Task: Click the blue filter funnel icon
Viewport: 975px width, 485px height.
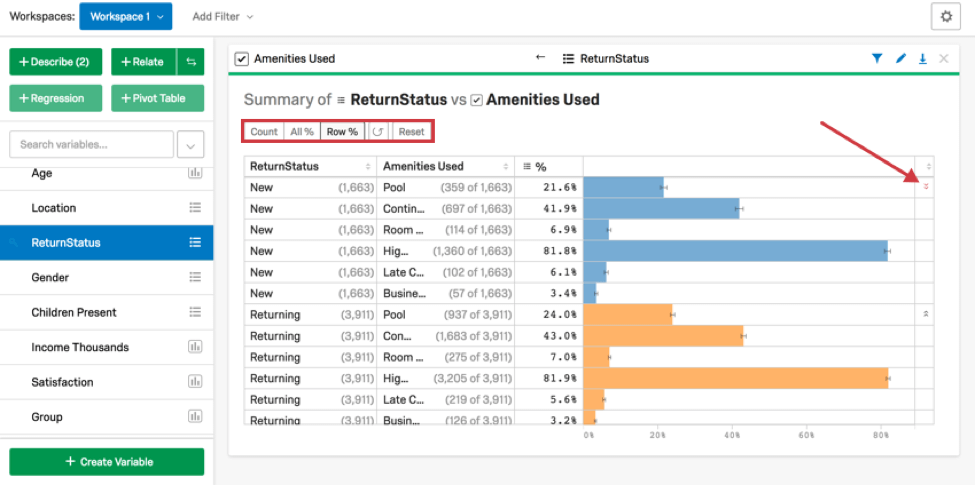Action: [x=877, y=59]
